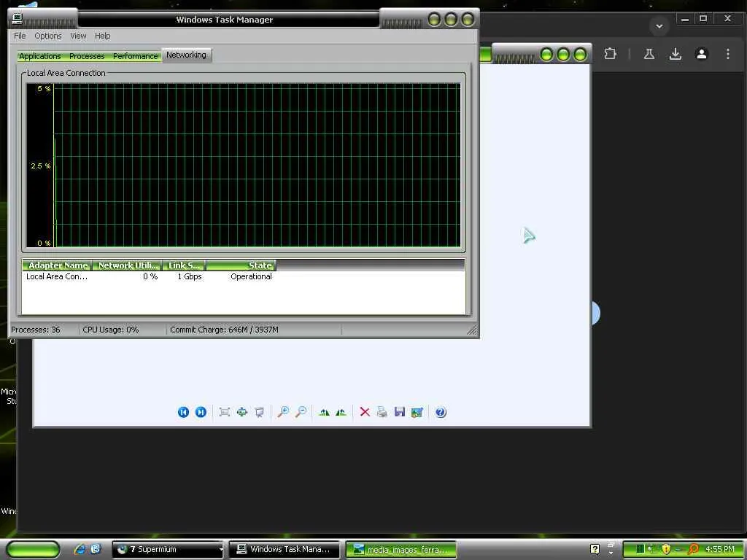Zoom out of the picture

[301, 412]
